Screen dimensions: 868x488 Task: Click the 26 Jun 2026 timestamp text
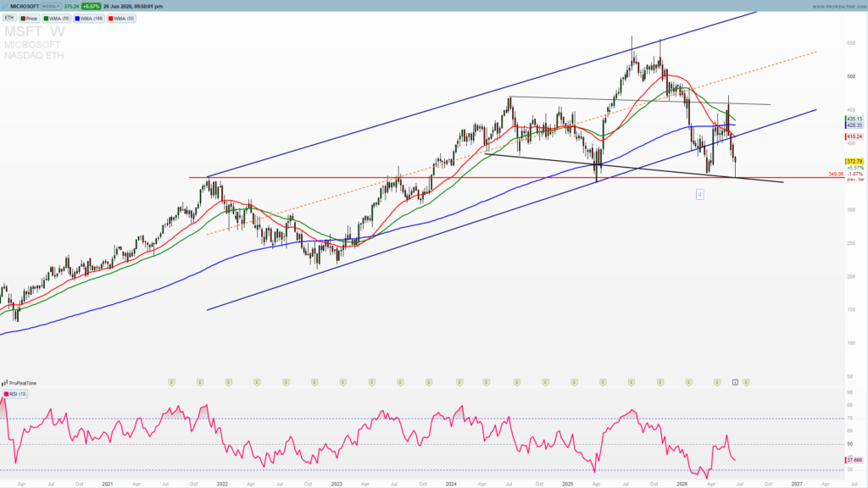click(x=133, y=6)
